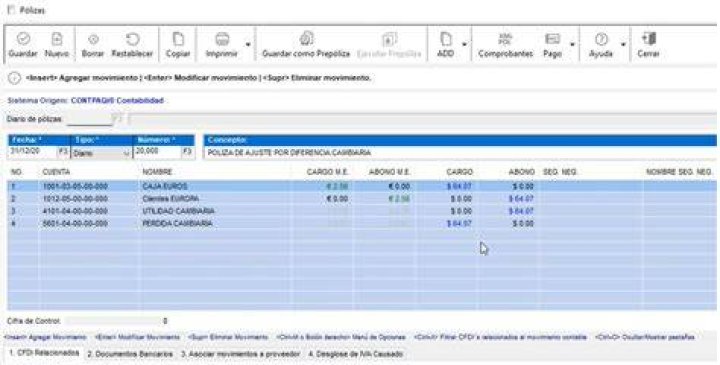Click the info icon beside Insert hint
This screenshot has width=720, height=365.
click(14, 78)
